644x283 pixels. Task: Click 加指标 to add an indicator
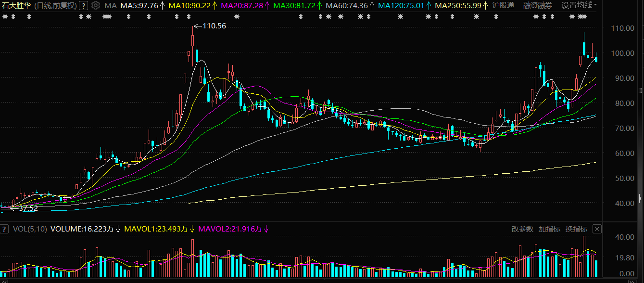pyautogui.click(x=549, y=229)
